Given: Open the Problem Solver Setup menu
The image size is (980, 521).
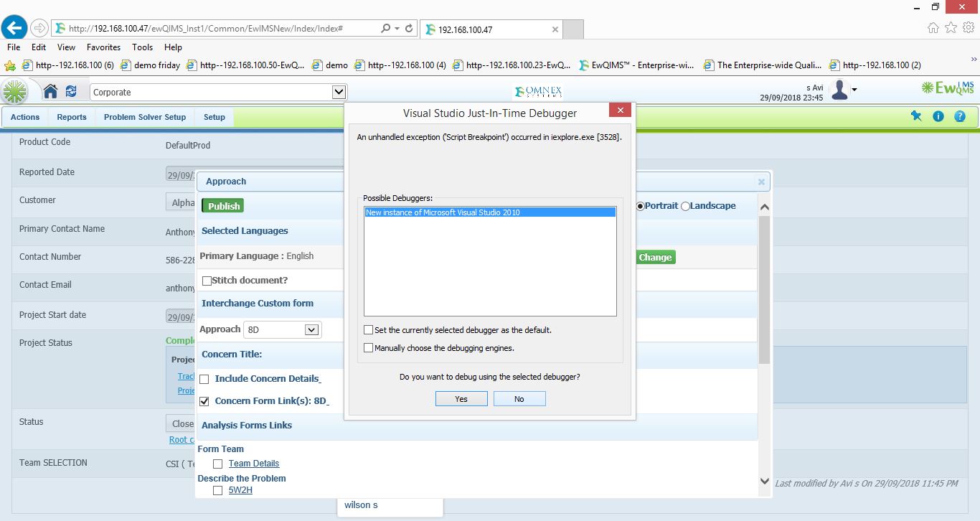Looking at the screenshot, I should 145,117.
